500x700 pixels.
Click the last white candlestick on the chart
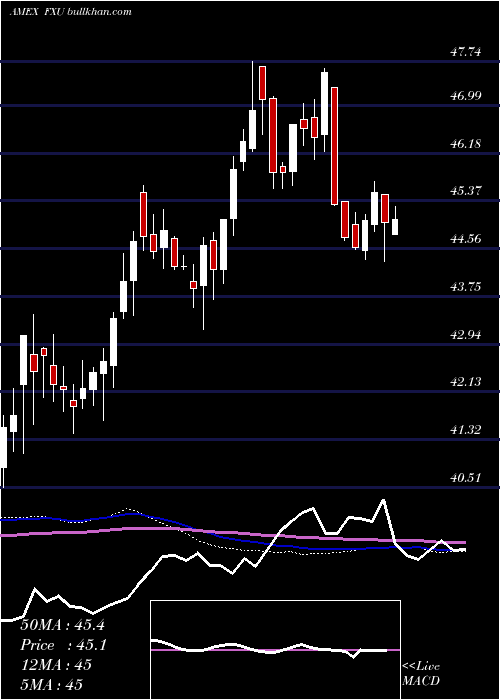pyautogui.click(x=395, y=227)
